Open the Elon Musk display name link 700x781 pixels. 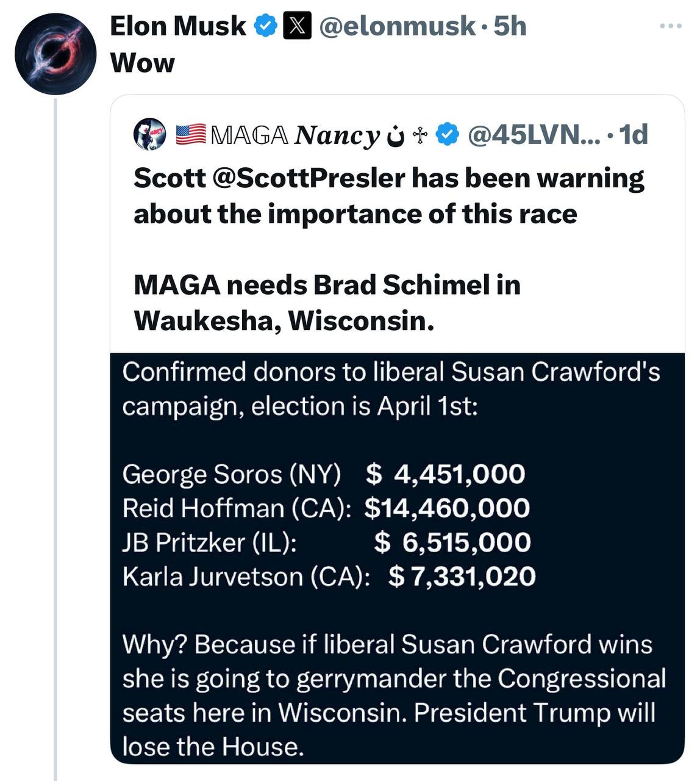pos(178,26)
